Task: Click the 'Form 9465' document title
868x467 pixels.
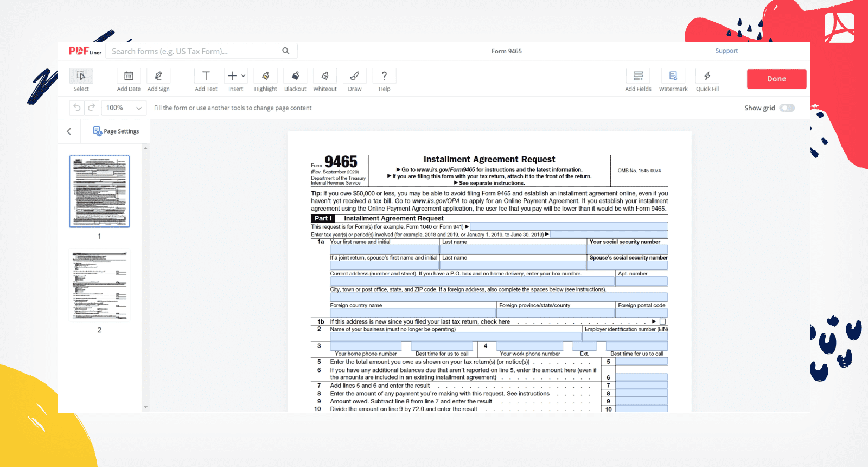Action: [507, 51]
